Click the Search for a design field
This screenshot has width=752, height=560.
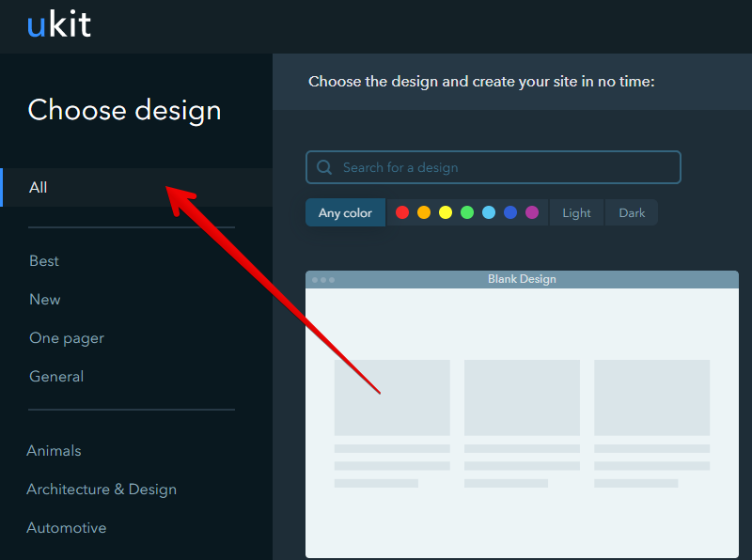(x=493, y=167)
